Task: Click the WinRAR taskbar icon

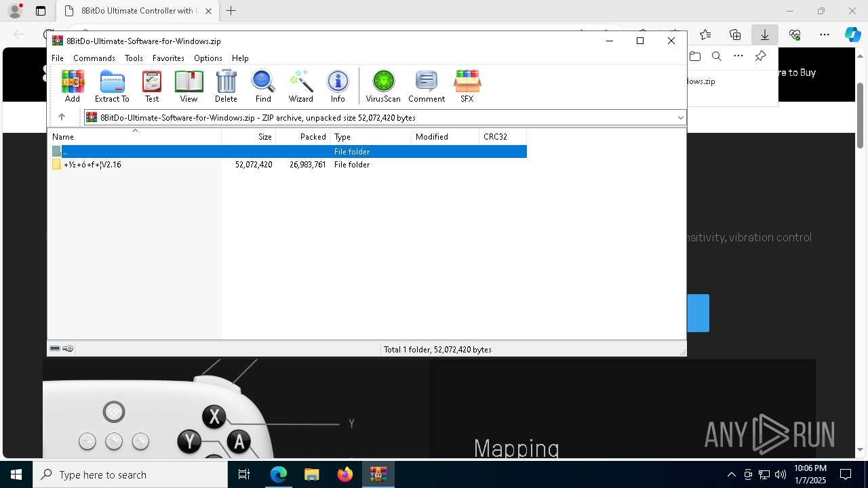Action: [x=378, y=474]
